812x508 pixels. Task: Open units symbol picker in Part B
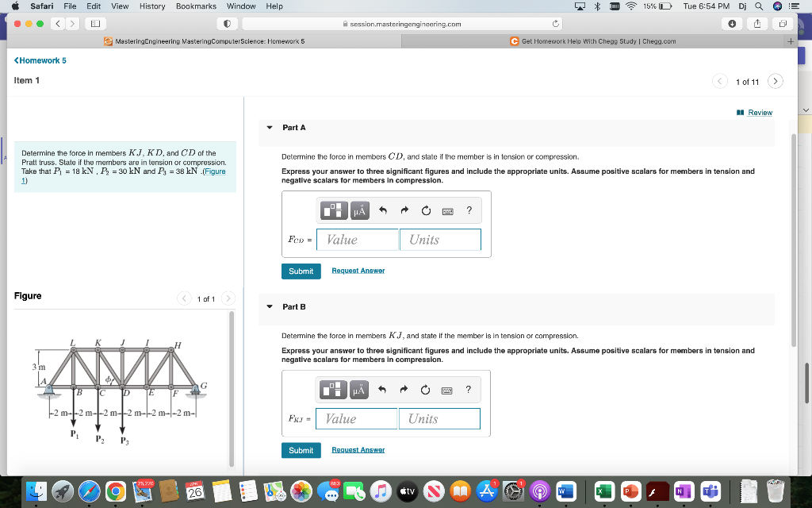click(x=359, y=390)
